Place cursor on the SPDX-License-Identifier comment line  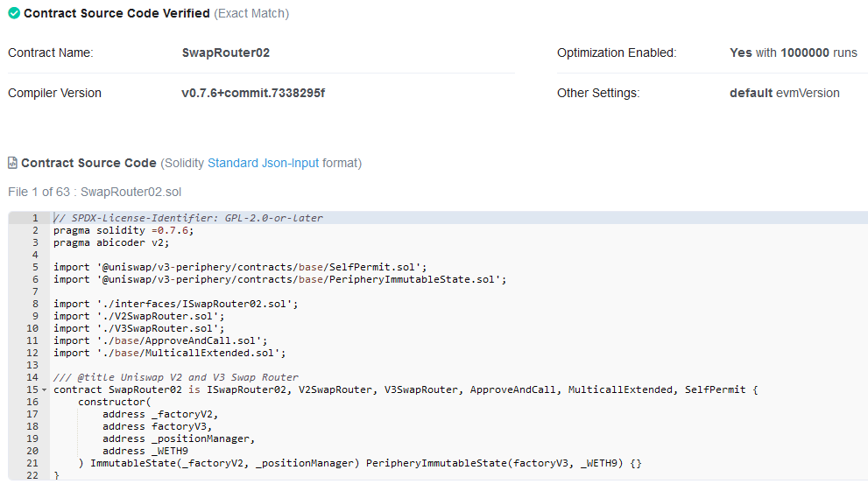[x=188, y=218]
